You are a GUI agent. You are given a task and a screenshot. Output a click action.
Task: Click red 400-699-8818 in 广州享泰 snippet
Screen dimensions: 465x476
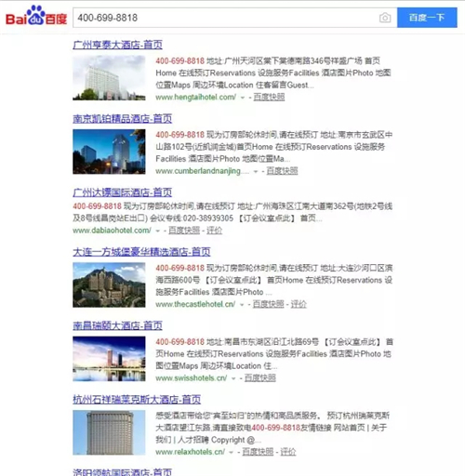click(x=180, y=60)
